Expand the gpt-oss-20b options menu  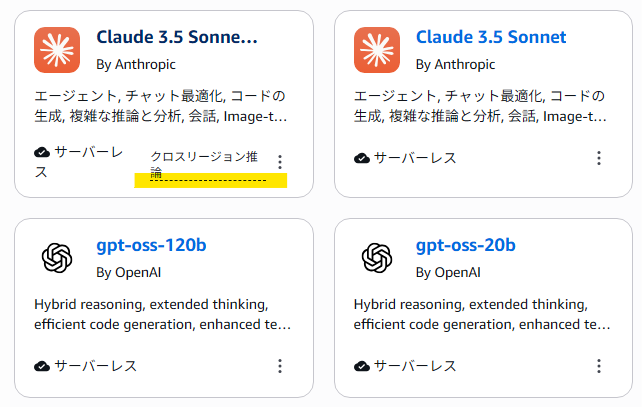coord(598,366)
